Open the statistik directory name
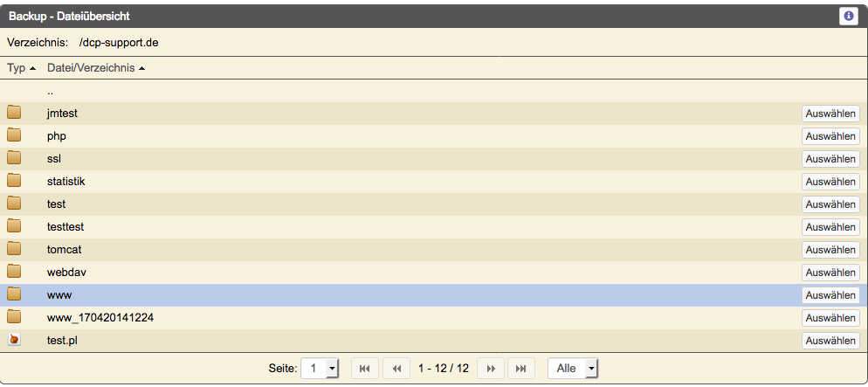868x387 pixels. point(65,181)
